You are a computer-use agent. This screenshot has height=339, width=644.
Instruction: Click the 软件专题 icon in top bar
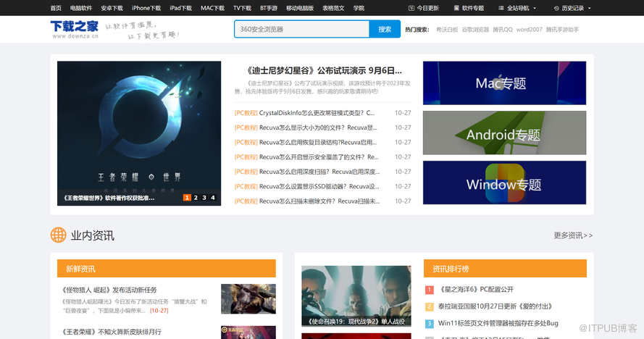456,8
